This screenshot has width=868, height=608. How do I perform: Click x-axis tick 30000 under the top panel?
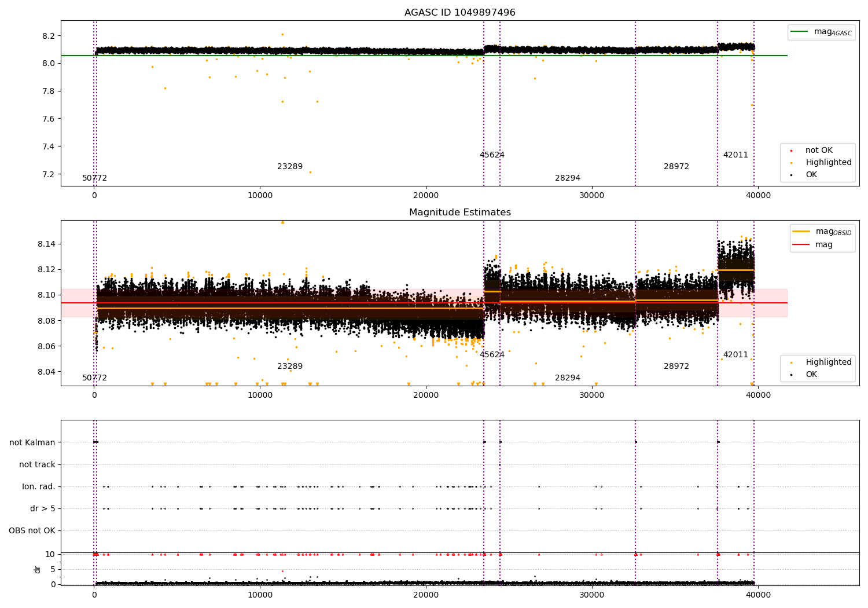tap(592, 196)
